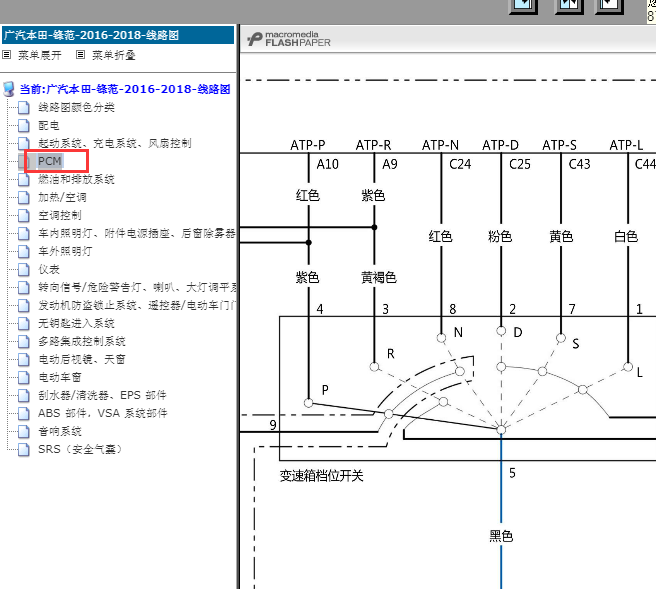The width and height of the screenshot is (656, 589).
Task: Open 起动系统、充电系统、风扇控制 entry
Action: [115, 143]
